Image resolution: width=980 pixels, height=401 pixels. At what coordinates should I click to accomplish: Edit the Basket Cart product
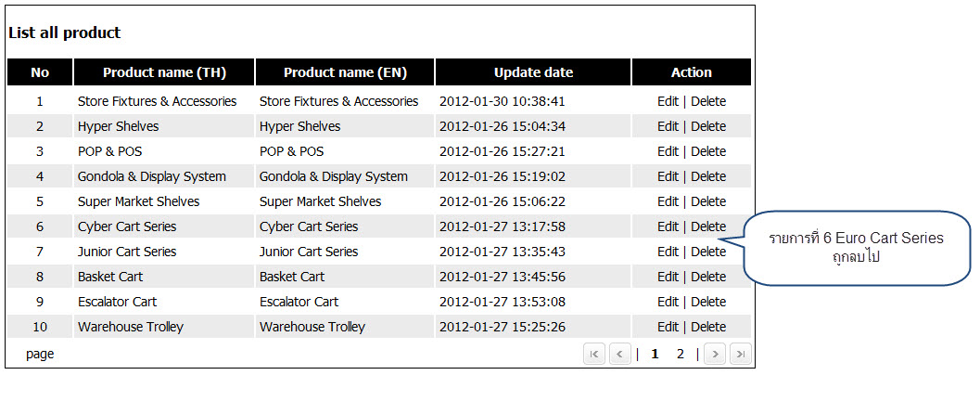[668, 277]
